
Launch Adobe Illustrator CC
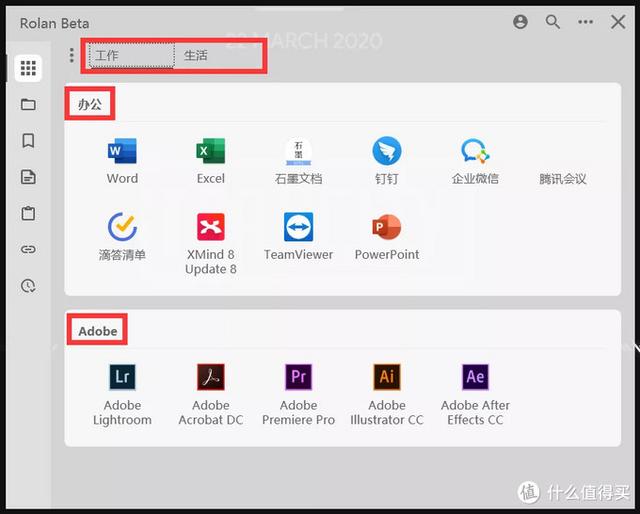387,395
